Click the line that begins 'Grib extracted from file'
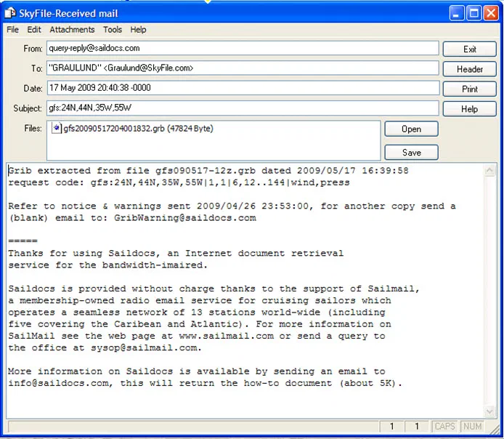 pyautogui.click(x=208, y=171)
